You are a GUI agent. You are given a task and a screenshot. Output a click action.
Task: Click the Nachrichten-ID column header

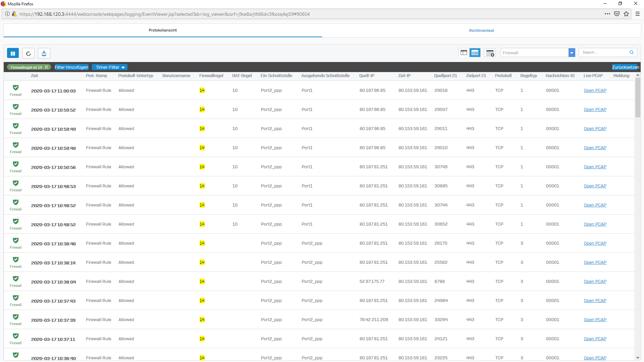pyautogui.click(x=560, y=76)
